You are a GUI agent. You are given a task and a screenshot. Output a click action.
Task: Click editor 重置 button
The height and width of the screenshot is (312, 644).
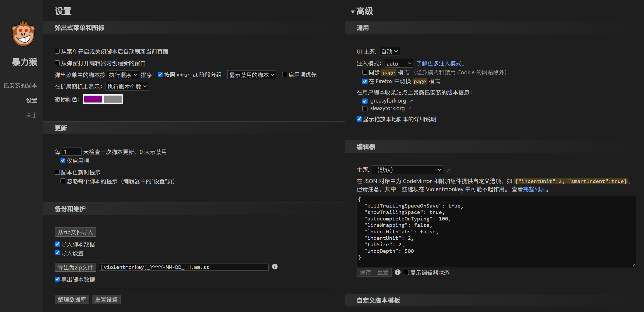tap(383, 272)
